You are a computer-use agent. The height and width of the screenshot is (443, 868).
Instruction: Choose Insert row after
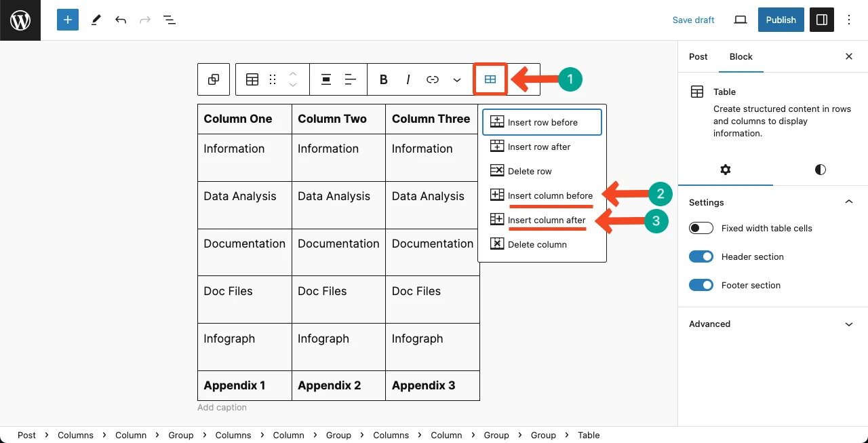(542, 147)
